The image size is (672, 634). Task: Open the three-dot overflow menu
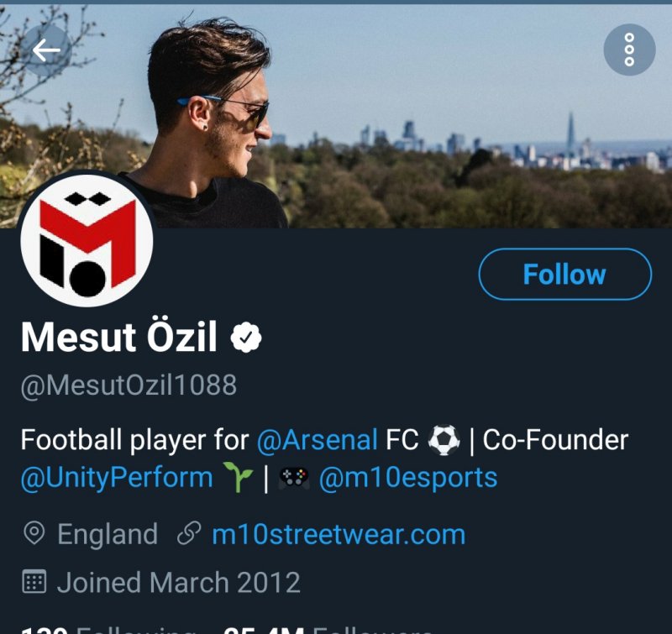pos(629,50)
